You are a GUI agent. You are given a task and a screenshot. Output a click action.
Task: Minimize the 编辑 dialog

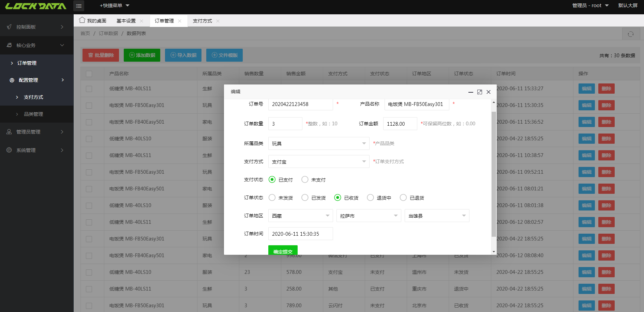pyautogui.click(x=470, y=92)
